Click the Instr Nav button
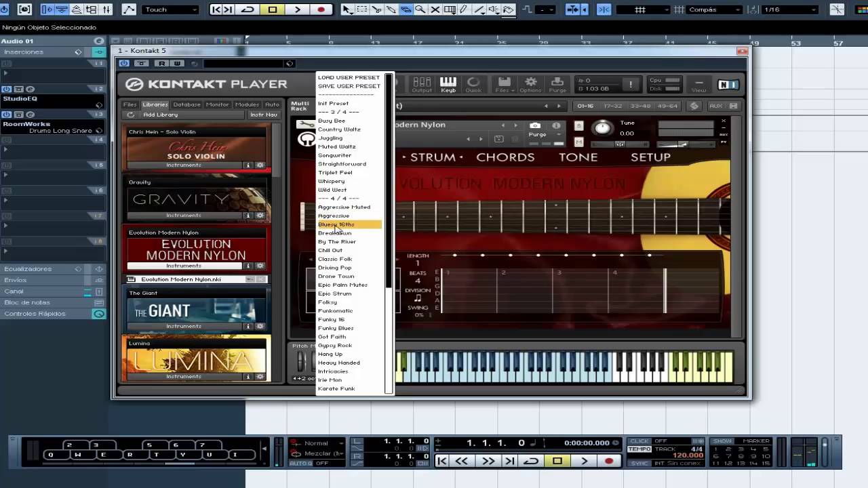Screen dimensions: 868x488 point(264,115)
